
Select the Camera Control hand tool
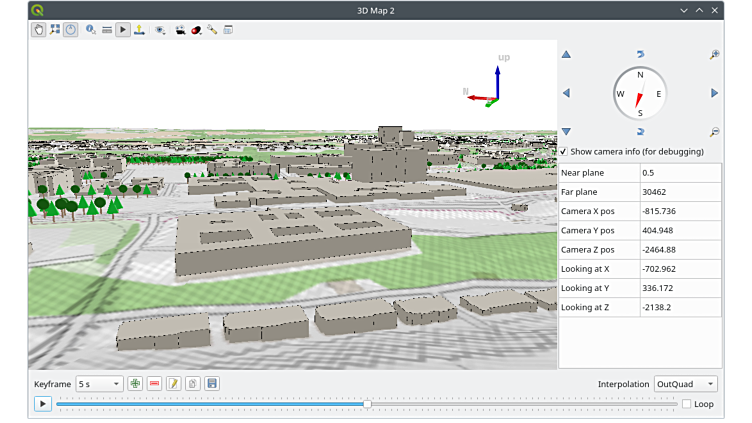click(39, 30)
